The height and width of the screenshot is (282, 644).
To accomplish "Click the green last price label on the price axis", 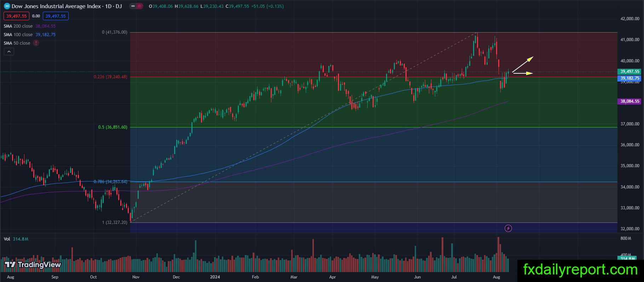I will (630, 71).
